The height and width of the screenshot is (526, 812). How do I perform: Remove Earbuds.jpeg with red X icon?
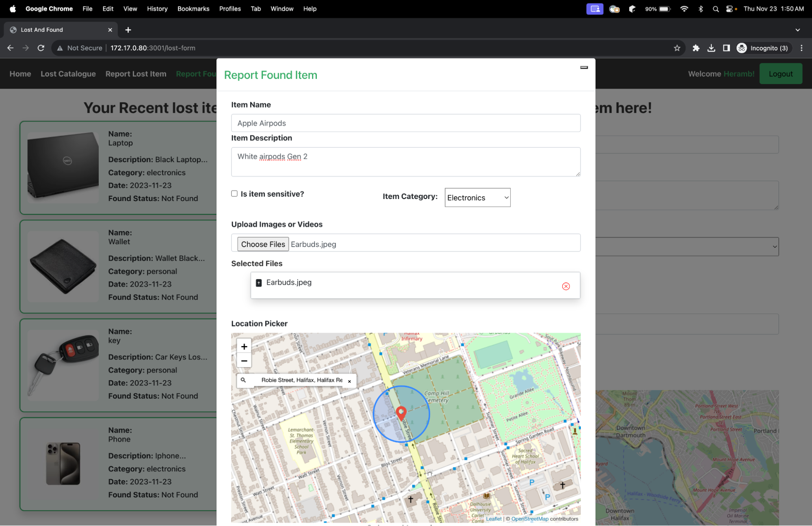pos(565,286)
